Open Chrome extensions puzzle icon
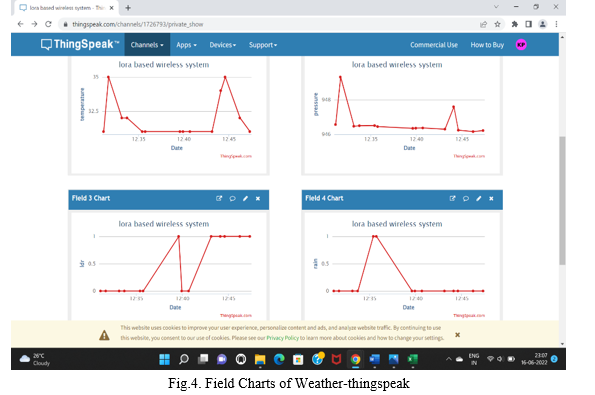 [515, 24]
